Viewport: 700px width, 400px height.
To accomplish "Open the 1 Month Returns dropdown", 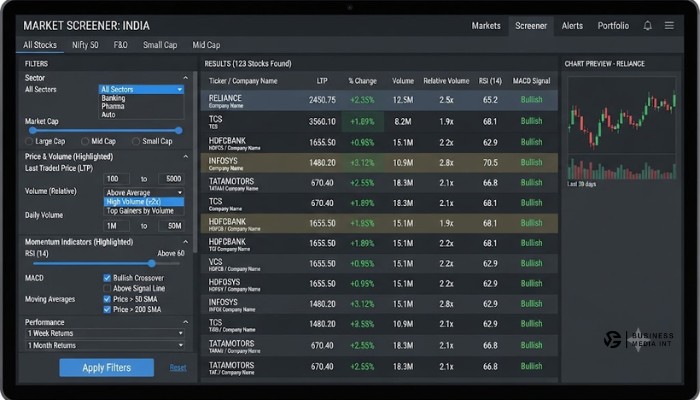I will pos(105,345).
